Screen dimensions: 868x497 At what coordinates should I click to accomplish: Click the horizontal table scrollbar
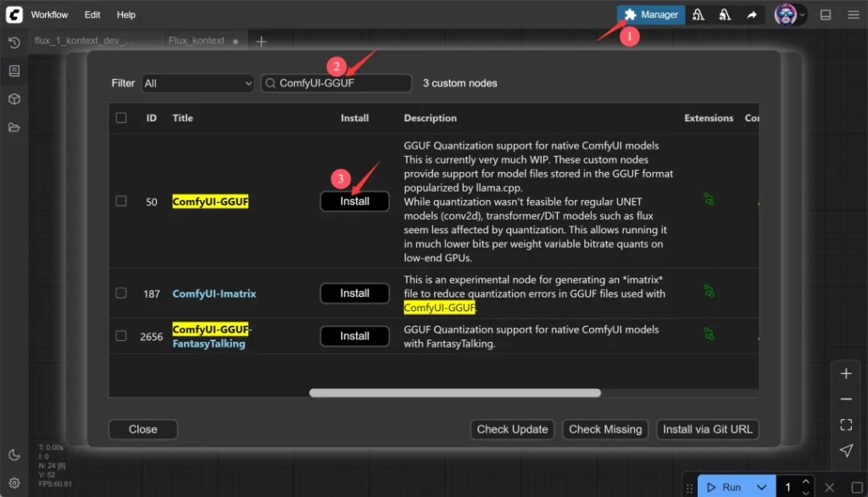click(455, 393)
